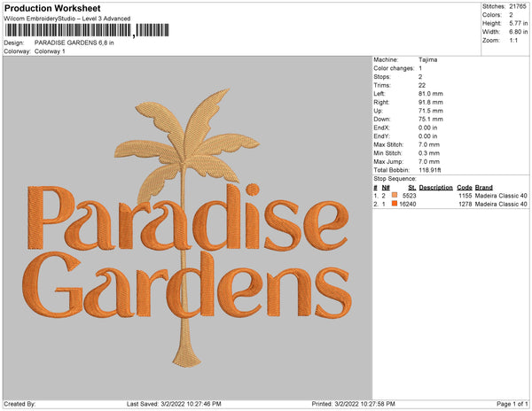Viewport: 532px width, 411px height.
Task: Click thread code 1155
Action: [x=465, y=196]
